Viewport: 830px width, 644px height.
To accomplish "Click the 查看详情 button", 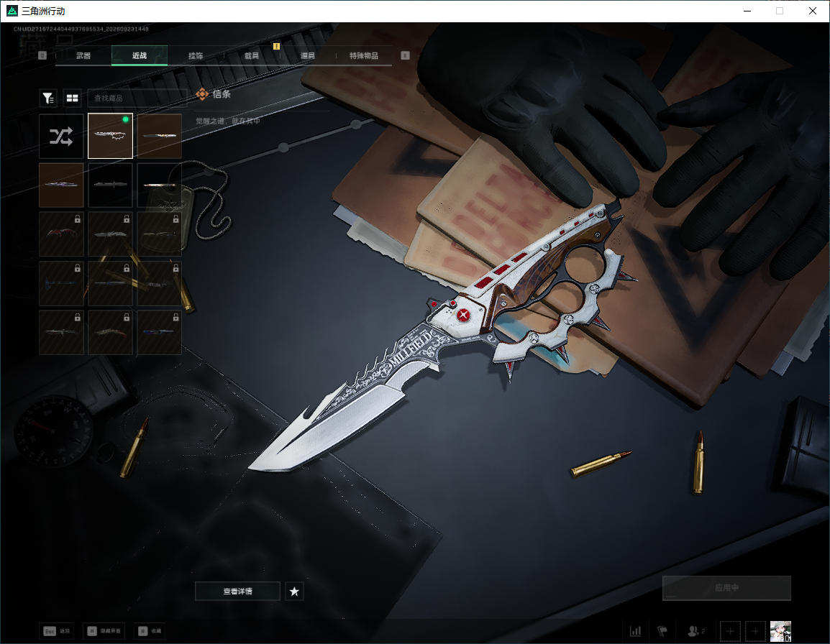I will (237, 591).
